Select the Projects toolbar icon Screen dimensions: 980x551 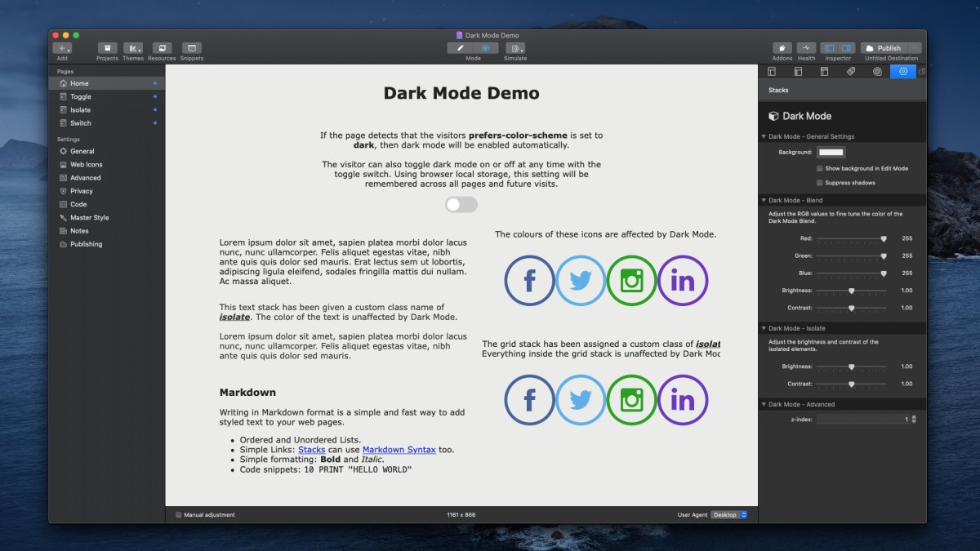pyautogui.click(x=106, y=49)
